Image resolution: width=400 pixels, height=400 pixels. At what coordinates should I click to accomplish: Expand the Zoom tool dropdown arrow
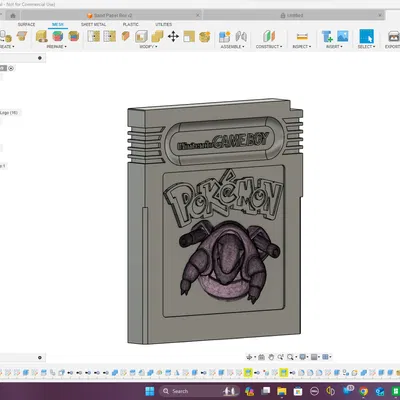pyautogui.click(x=296, y=357)
